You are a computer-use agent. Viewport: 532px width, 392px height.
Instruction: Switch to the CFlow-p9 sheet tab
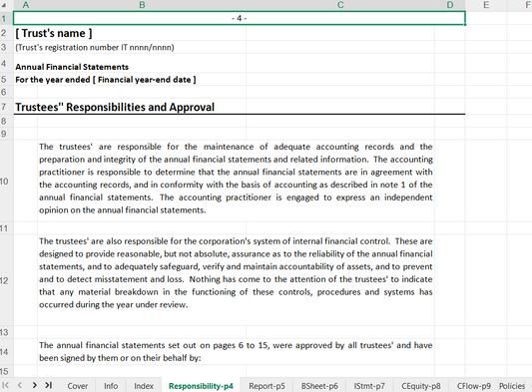coord(474,386)
